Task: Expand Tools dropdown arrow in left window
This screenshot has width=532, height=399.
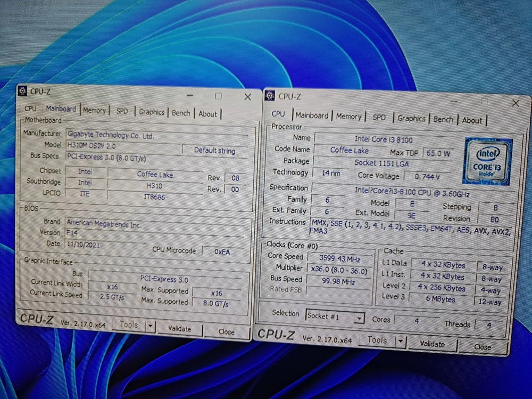Action: 151,327
